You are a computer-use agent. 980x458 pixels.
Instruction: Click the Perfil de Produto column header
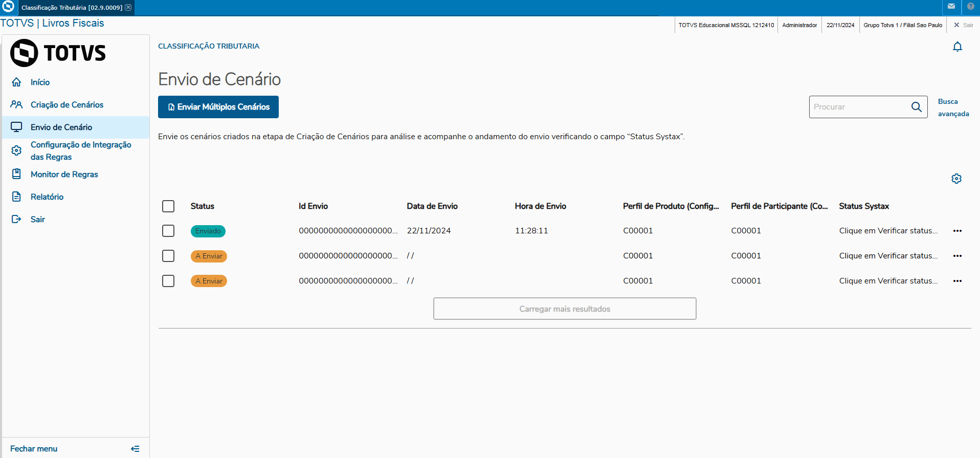[x=671, y=206]
